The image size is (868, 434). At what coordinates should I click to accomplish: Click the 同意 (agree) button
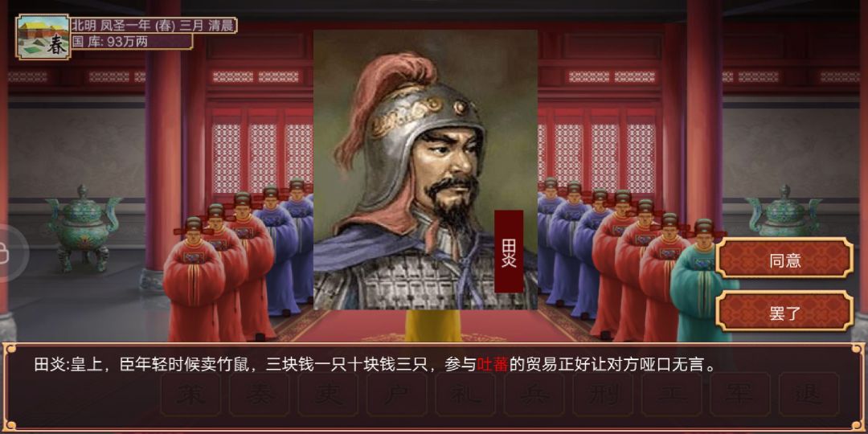click(784, 258)
